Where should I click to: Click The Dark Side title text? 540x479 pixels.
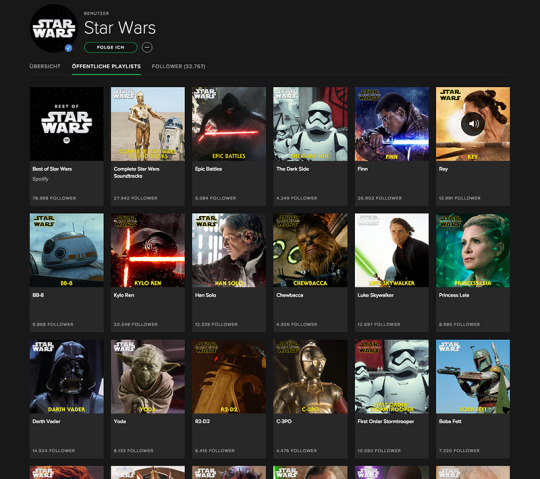[x=292, y=169]
